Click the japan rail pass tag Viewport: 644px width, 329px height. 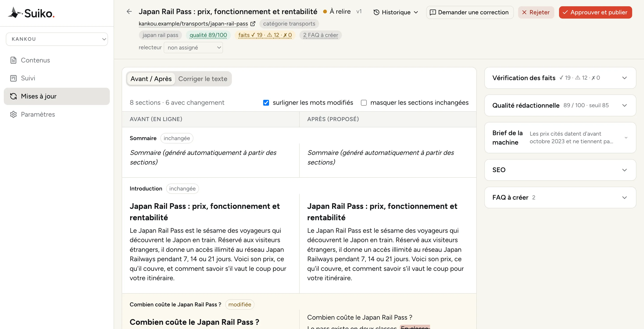(x=160, y=35)
